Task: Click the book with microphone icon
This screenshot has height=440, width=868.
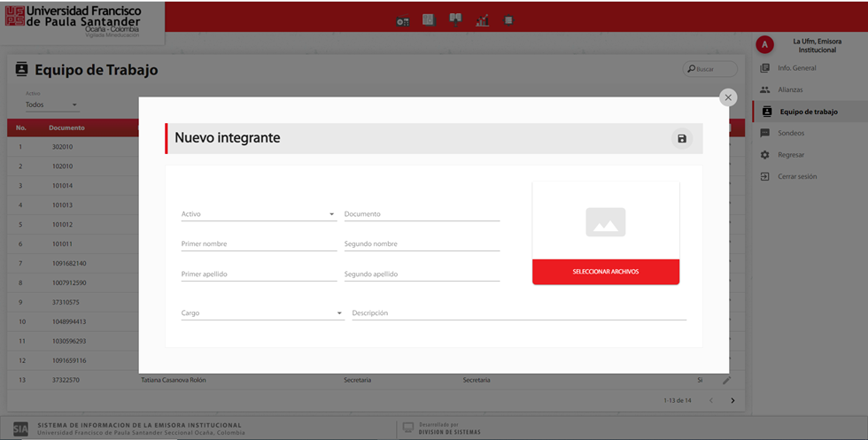Action: point(455,19)
